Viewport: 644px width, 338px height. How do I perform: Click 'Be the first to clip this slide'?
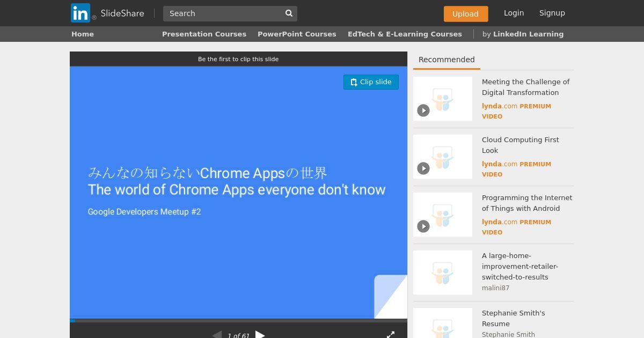click(238, 59)
